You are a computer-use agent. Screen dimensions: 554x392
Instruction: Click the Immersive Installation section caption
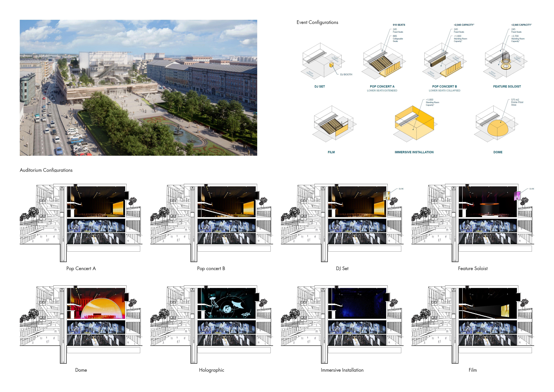tap(342, 370)
